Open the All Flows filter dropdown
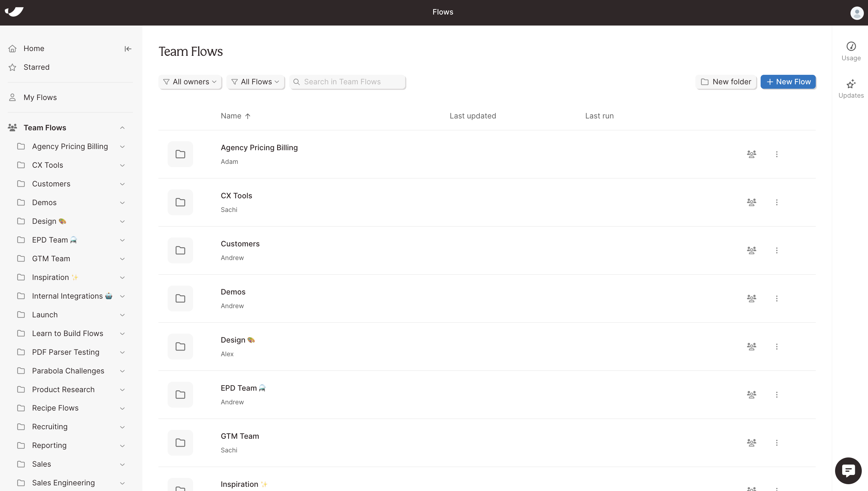The height and width of the screenshot is (491, 868). [256, 82]
